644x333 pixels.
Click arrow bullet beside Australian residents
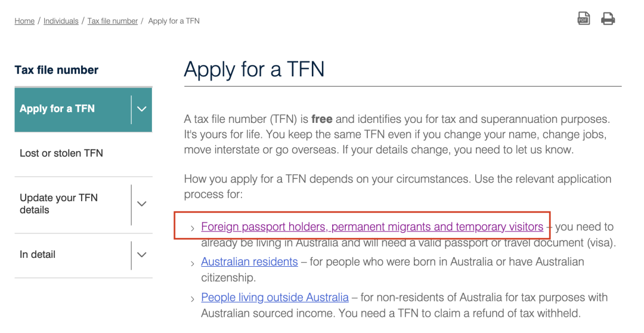[x=192, y=264]
